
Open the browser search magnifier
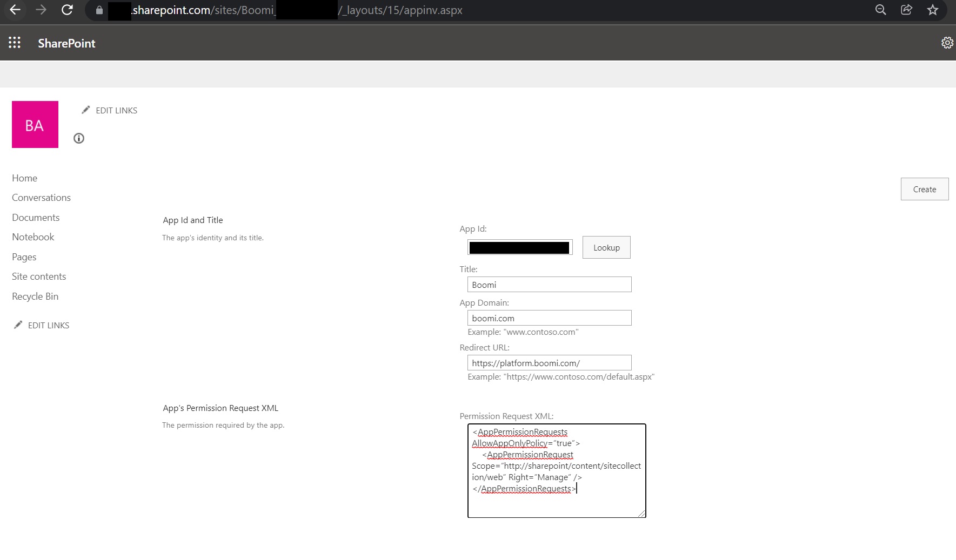coord(880,10)
